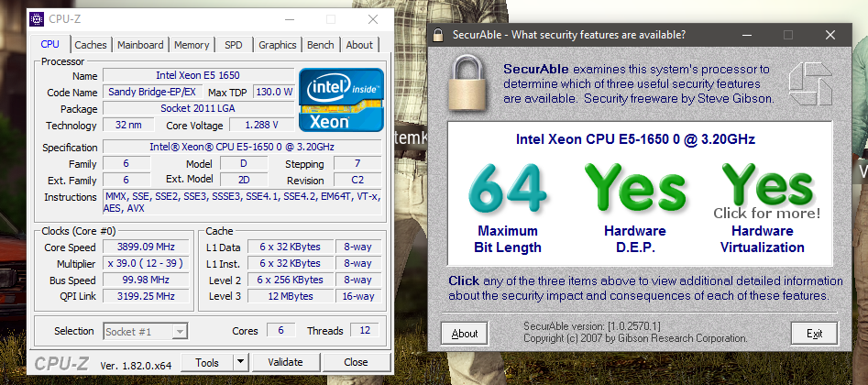
Task: Click the Instructions list text
Action: [x=242, y=203]
